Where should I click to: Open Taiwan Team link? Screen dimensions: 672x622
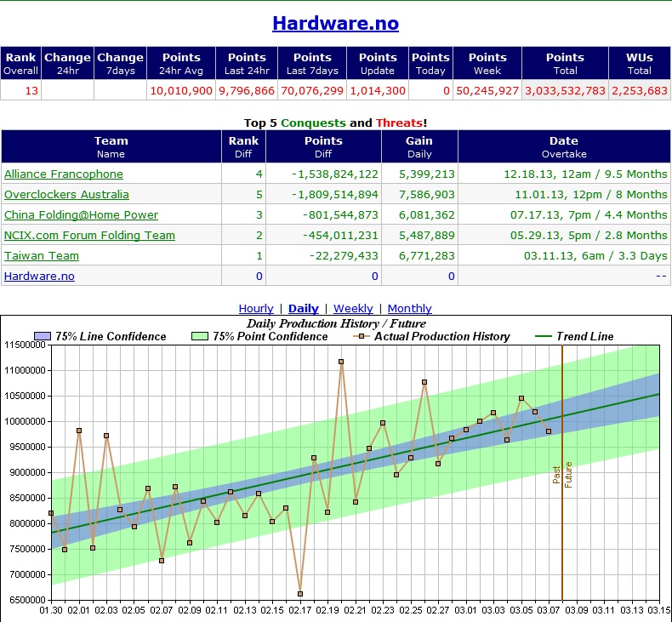[x=42, y=255]
